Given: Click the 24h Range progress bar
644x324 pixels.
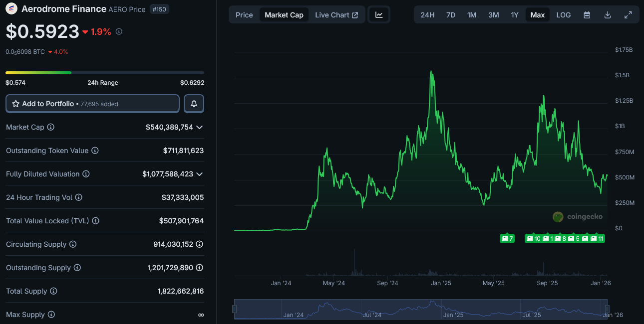Looking at the screenshot, I should pos(105,73).
